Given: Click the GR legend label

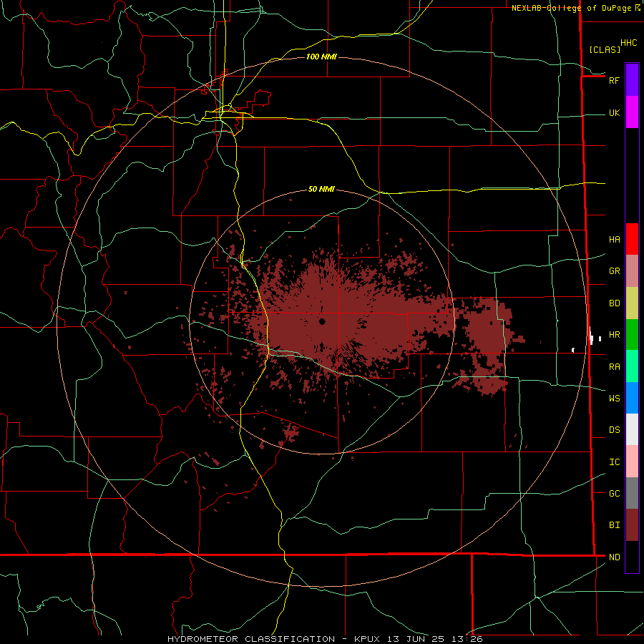Looking at the screenshot, I should [x=614, y=271].
